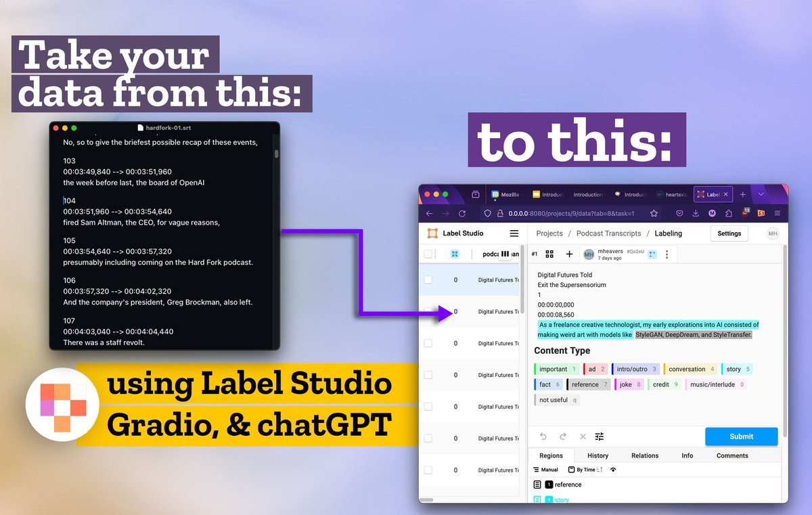Click the blue grid icon in table header
Viewport: 812px width, 515px height.
click(x=455, y=254)
